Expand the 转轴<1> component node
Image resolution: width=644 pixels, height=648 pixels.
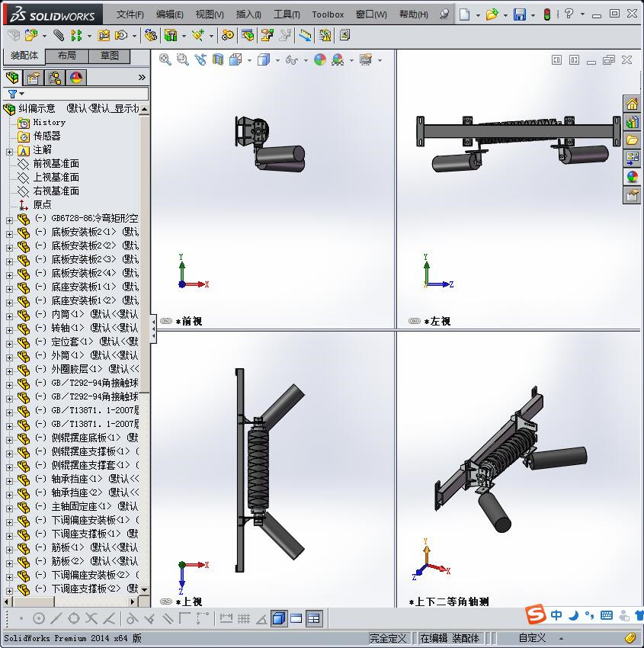(x=9, y=330)
